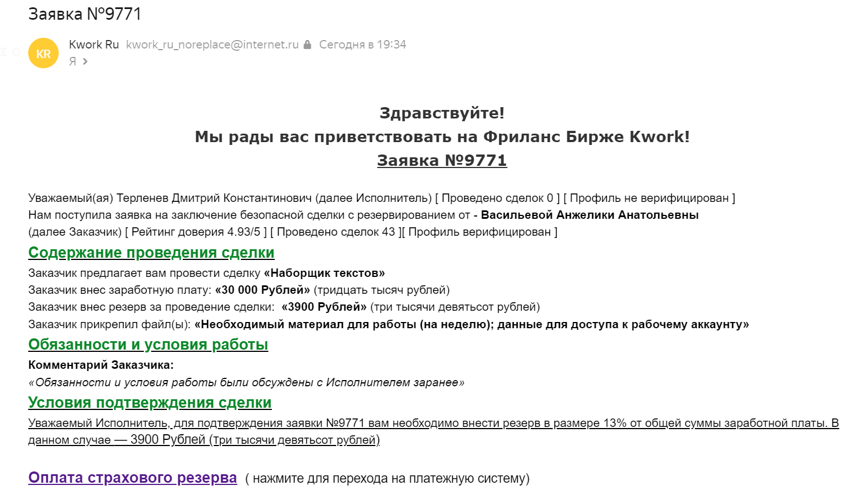Image resolution: width=868 pixels, height=494 pixels.
Task: Click the Рейтинг доверия 4.93/5 text
Action: point(196,232)
